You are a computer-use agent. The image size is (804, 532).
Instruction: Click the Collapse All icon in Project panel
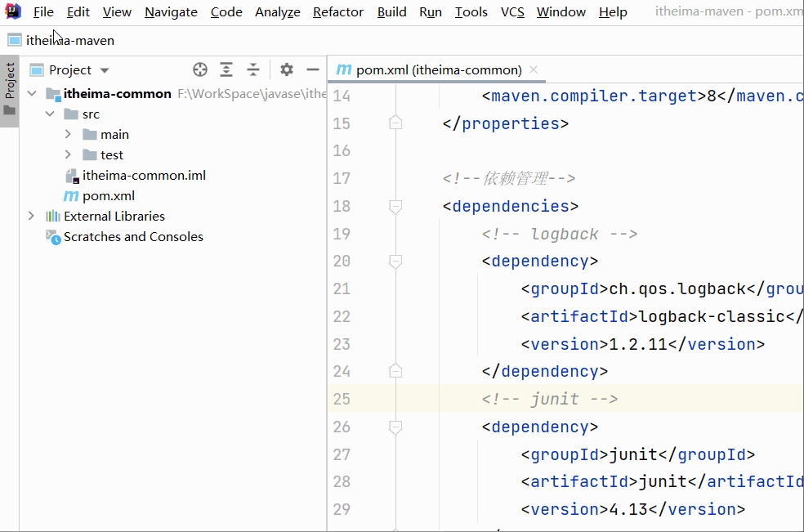point(253,69)
